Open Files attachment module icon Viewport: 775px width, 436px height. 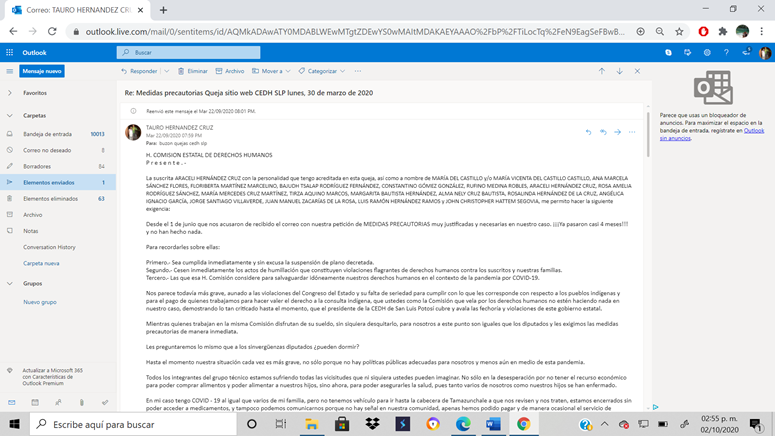[82, 402]
